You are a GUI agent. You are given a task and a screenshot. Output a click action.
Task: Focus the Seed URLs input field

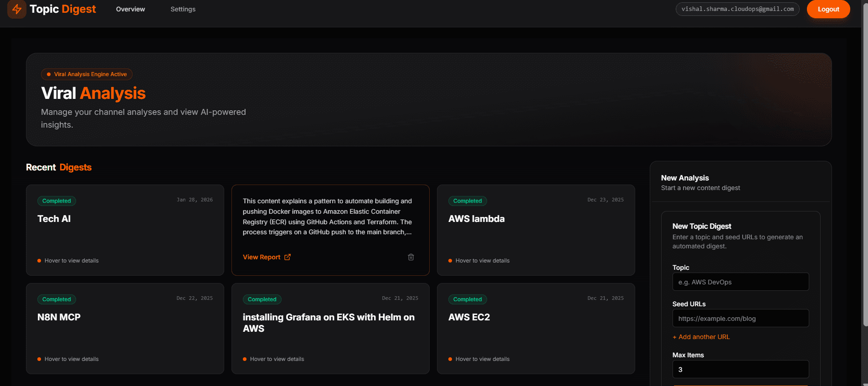click(x=740, y=318)
